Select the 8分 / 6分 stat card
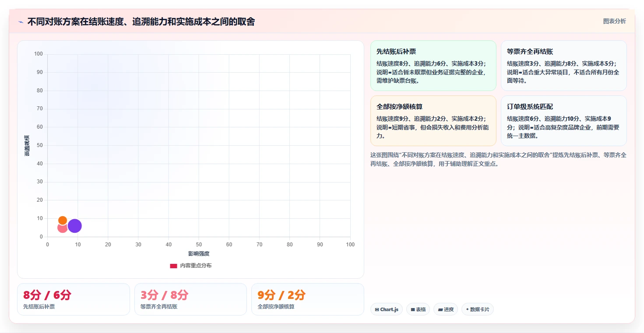Screen dimensions: 644x333 pyautogui.click(x=74, y=299)
